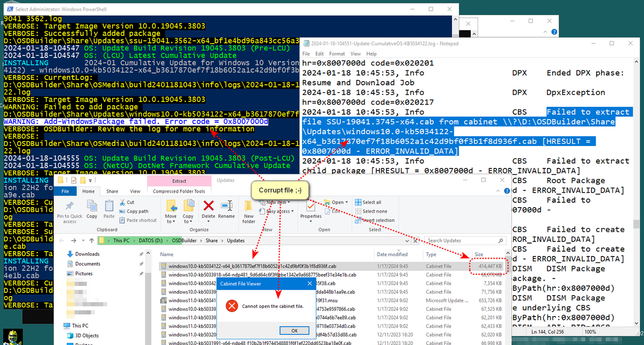This screenshot has height=345, width=644.
Task: Create a New folder from ribbon
Action: point(249,210)
